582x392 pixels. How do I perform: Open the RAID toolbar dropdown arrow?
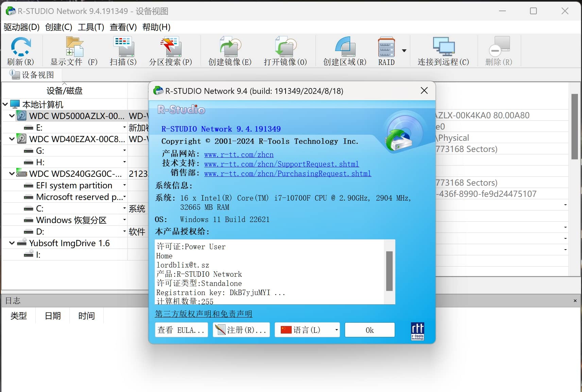(404, 51)
